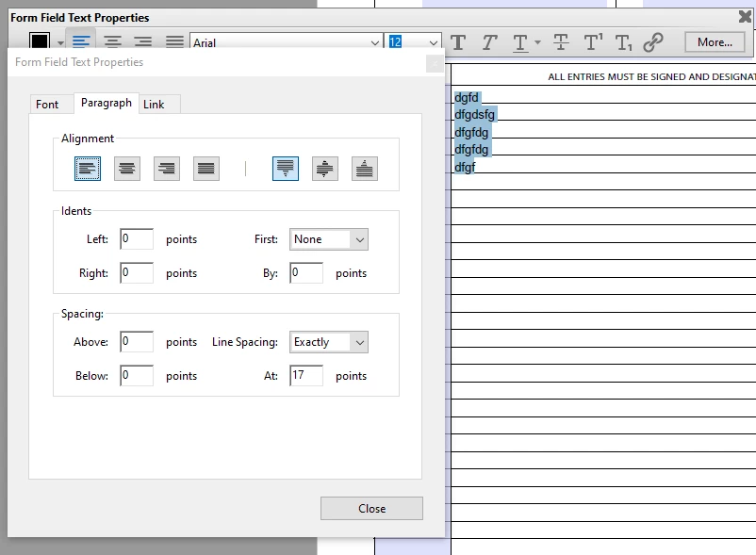Switch to the Link tab
756x555 pixels.
(154, 104)
